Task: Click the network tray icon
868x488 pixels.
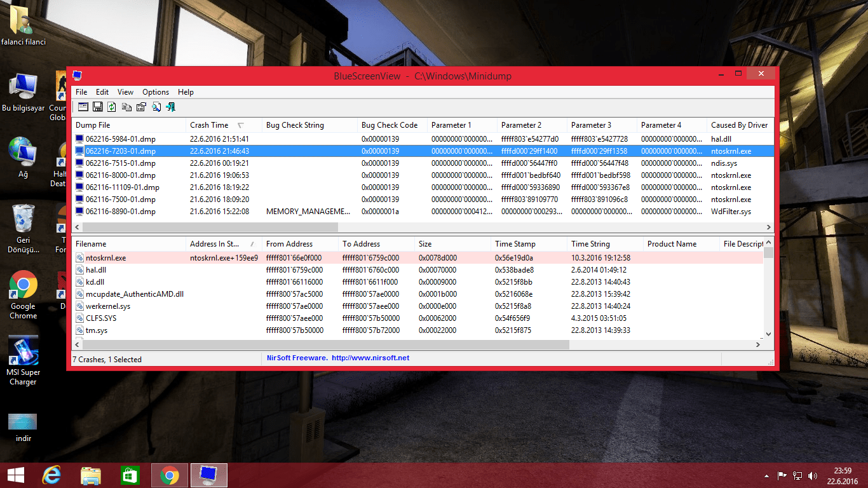Action: [x=797, y=475]
